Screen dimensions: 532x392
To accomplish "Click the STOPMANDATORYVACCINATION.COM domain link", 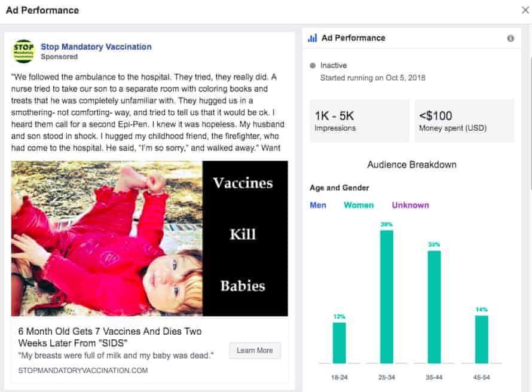I will click(x=83, y=370).
